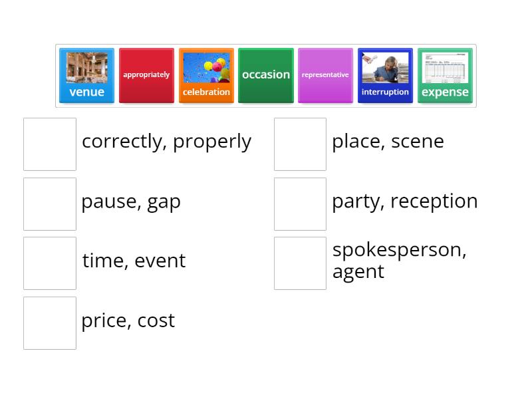Click the spreadsheet image on expense tile

click(x=445, y=68)
